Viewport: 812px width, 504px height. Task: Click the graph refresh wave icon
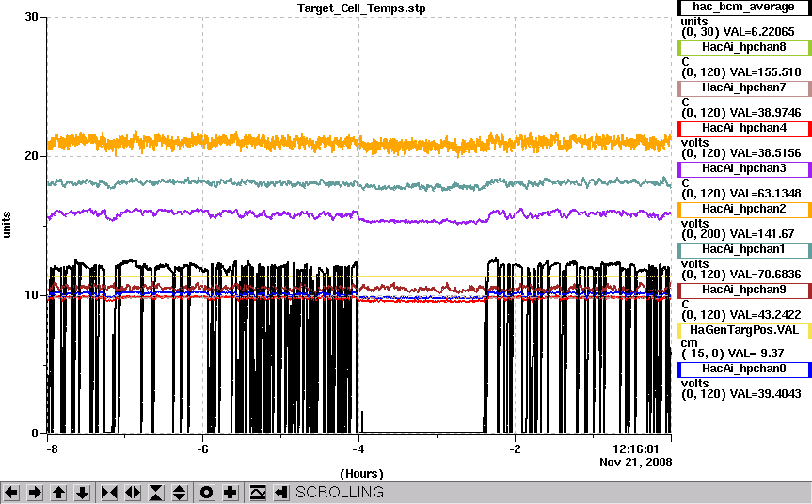(258, 492)
